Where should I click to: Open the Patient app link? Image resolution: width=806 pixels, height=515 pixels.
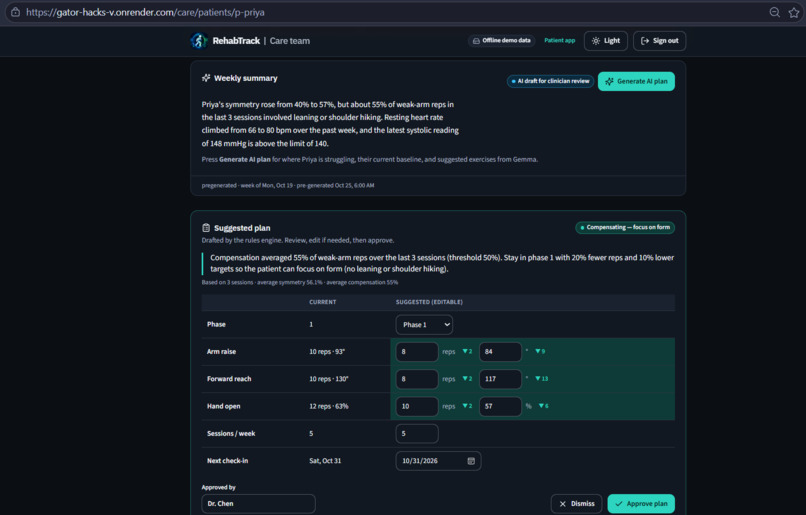coord(559,41)
